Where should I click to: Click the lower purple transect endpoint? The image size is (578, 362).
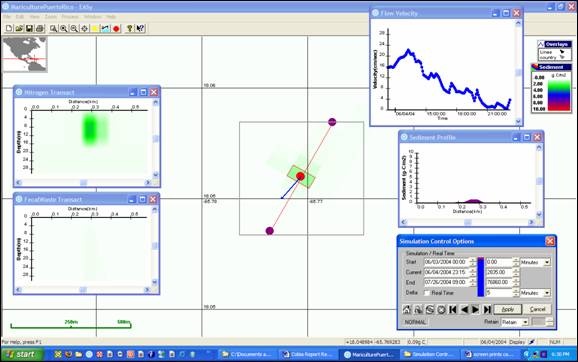coord(270,231)
